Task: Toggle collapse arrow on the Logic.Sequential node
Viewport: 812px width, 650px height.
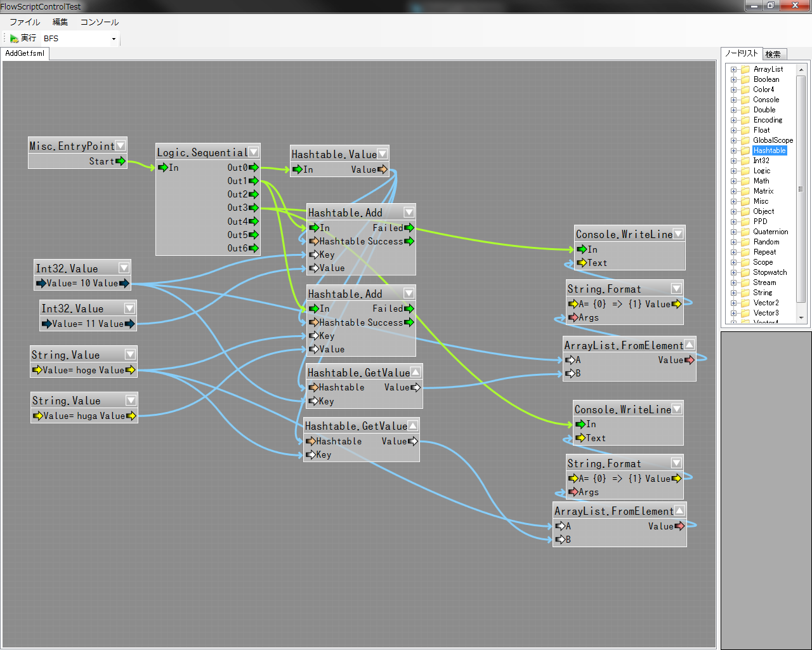Action: coord(254,152)
